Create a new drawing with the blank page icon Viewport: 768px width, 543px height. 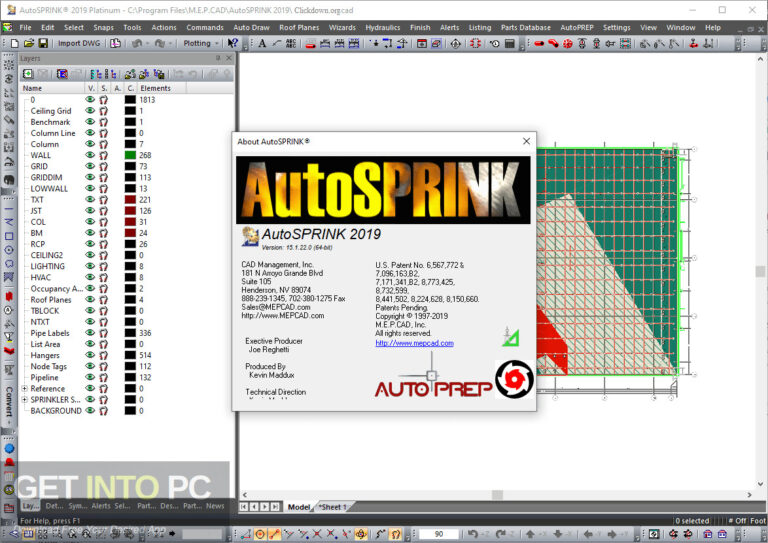15,44
